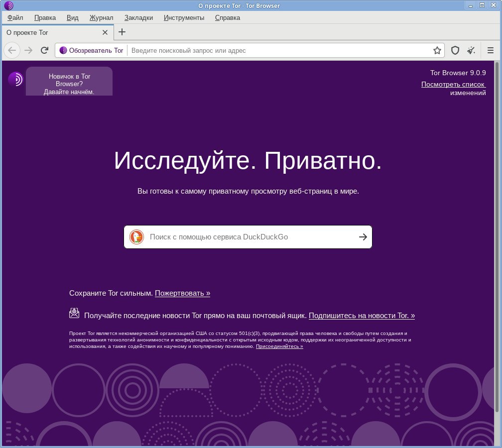Click the 'Исследуйте. Приватно.' heading
The image size is (502, 448).
click(248, 160)
